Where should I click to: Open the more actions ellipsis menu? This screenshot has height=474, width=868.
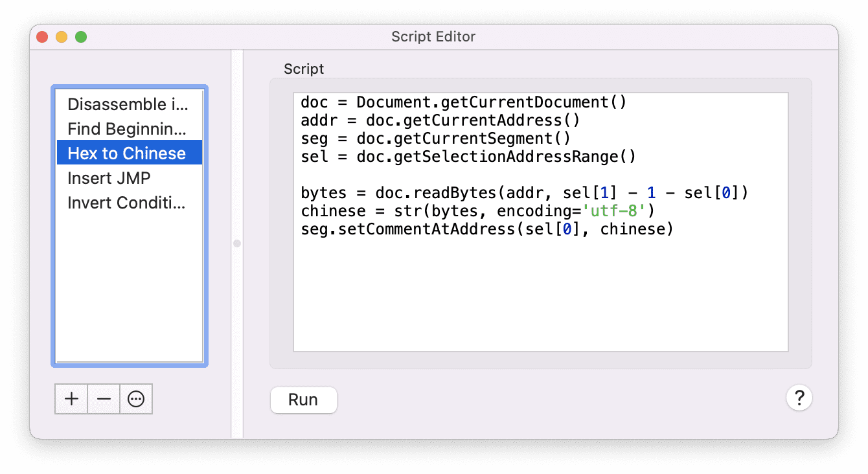point(136,399)
